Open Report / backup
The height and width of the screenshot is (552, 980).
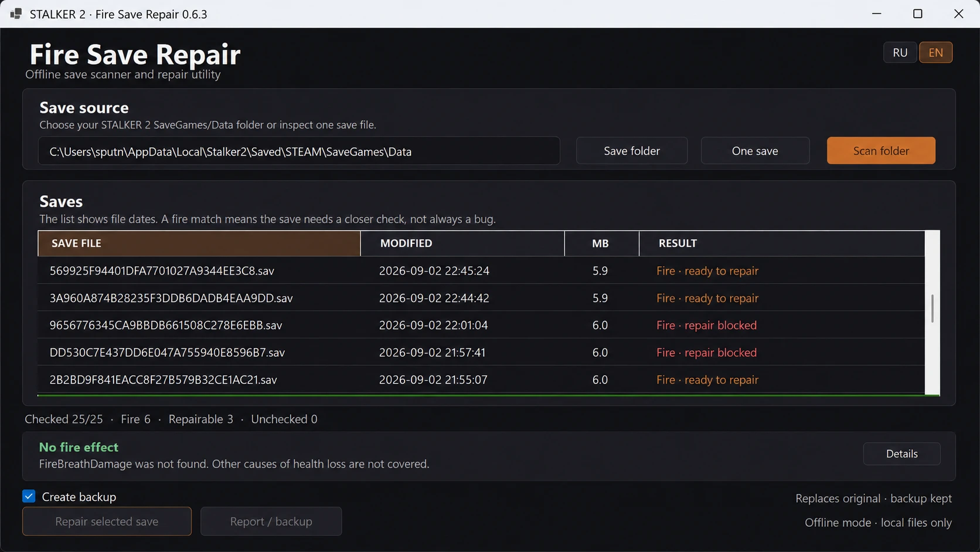pyautogui.click(x=271, y=521)
